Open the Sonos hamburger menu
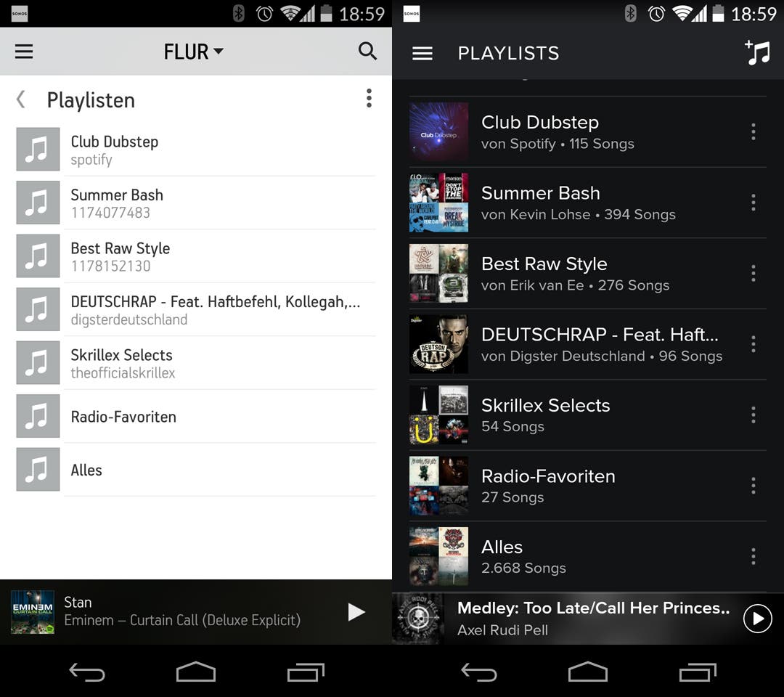Image resolution: width=784 pixels, height=697 pixels. 23,51
